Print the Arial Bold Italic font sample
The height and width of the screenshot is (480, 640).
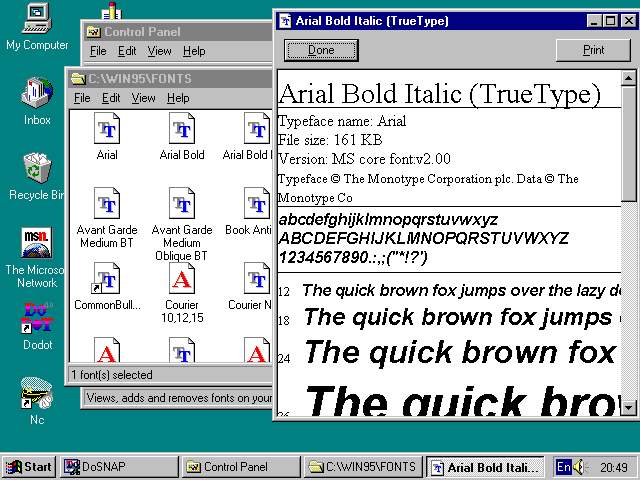click(593, 50)
